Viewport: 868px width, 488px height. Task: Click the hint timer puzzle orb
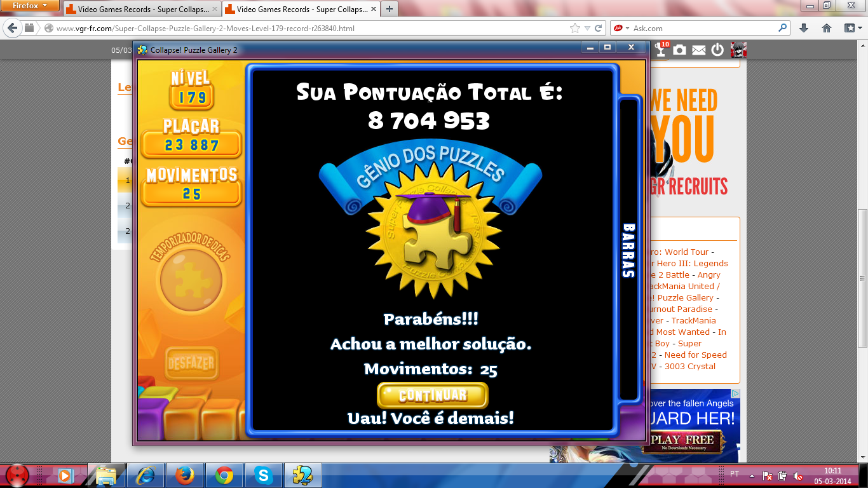click(191, 280)
